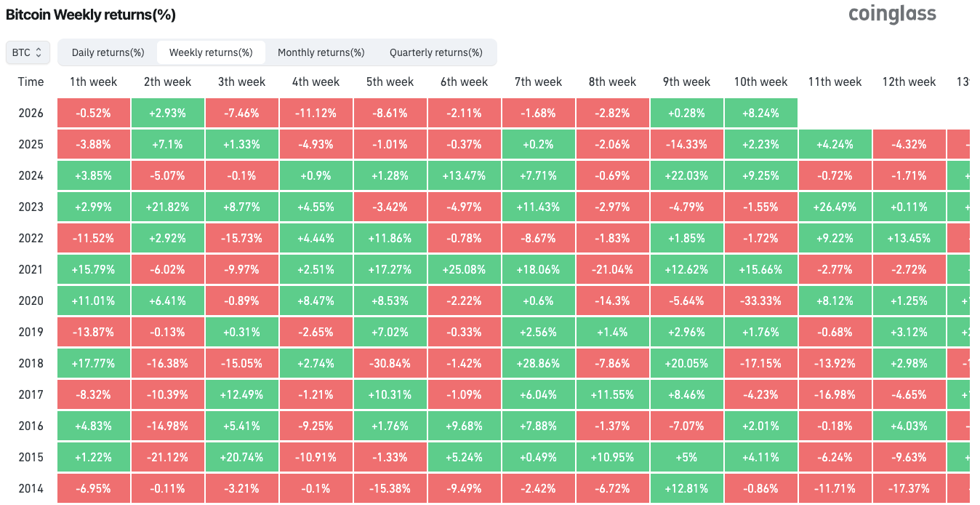
Task: Click 2018 7th week +28.86% cell
Action: pos(538,363)
